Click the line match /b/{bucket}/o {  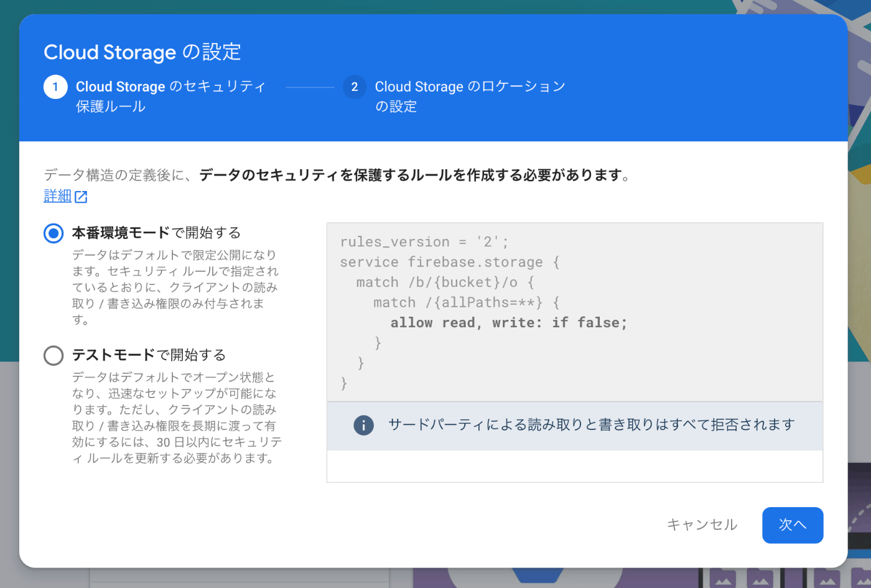[445, 282]
